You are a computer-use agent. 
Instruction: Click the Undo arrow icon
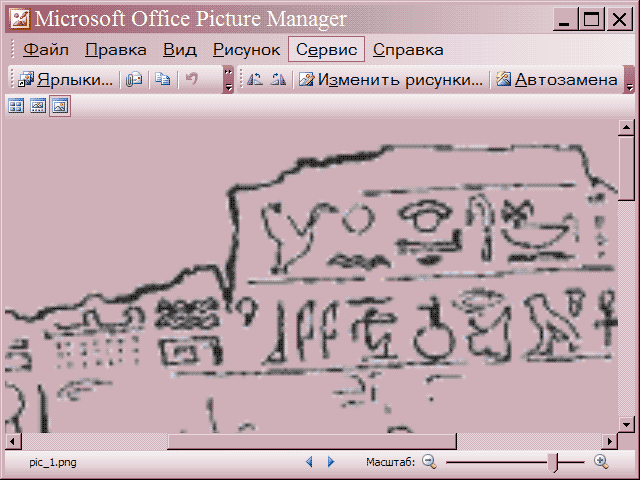tap(191, 79)
